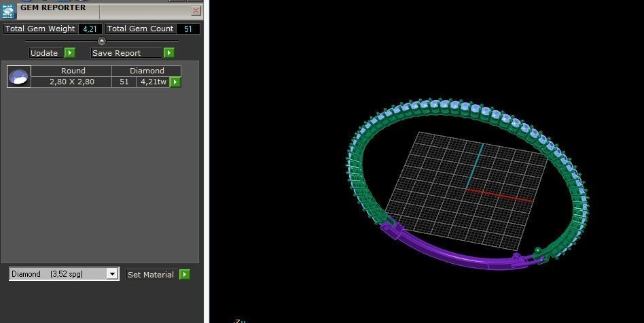Image resolution: width=644 pixels, height=323 pixels.
Task: Click the 'Total Gem Weight' label
Action: tap(40, 29)
